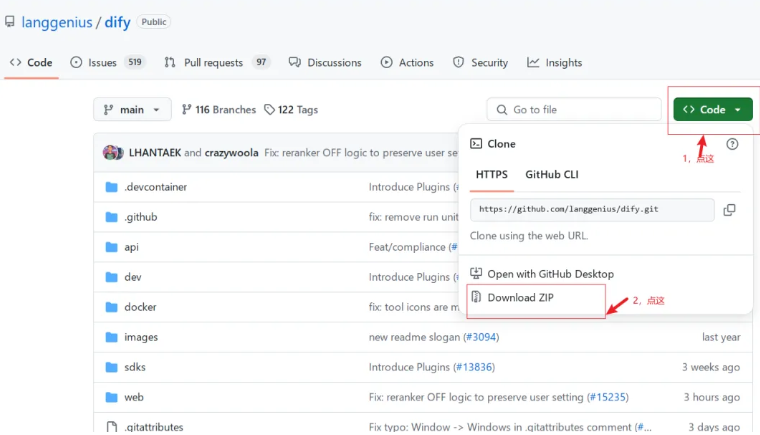This screenshot has height=435, width=760.
Task: Click the '3 weeks ago' timestamp for sdks
Action: (x=711, y=368)
